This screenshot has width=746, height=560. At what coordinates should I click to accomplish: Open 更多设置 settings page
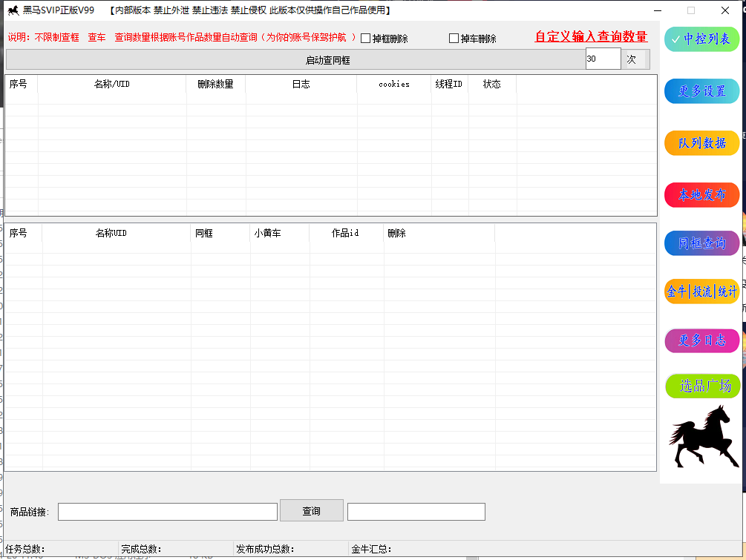701,91
